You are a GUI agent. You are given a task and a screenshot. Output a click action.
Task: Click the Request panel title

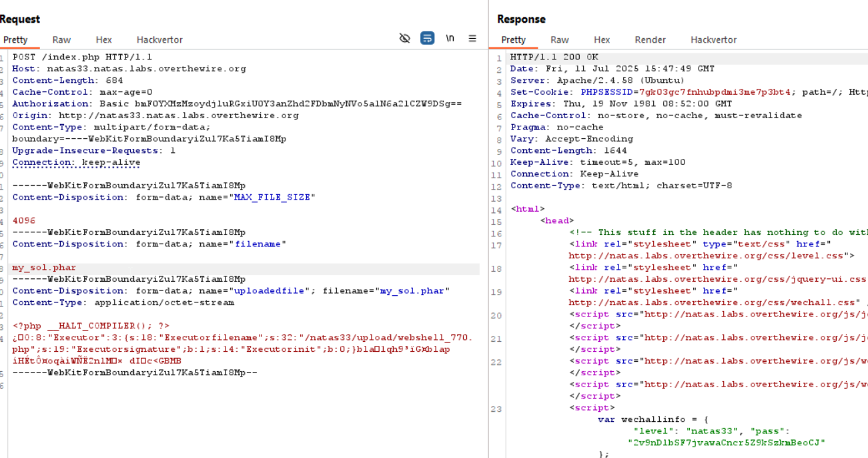point(20,19)
